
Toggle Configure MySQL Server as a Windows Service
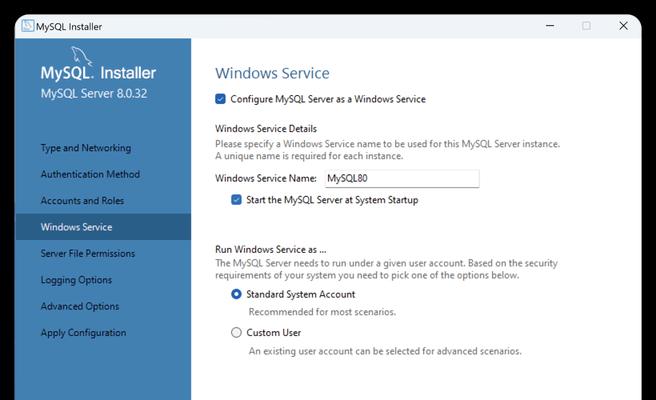tap(220, 99)
